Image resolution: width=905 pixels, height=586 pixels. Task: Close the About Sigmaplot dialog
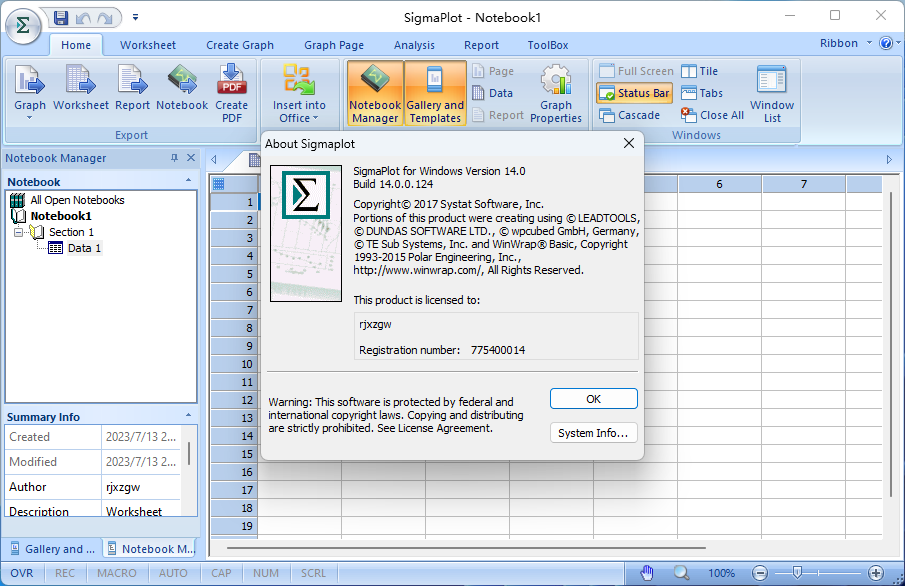pos(629,143)
